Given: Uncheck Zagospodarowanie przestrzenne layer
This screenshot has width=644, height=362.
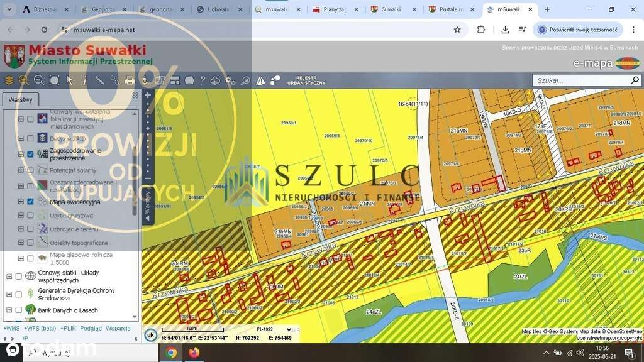Looking at the screenshot, I should click(x=30, y=155).
